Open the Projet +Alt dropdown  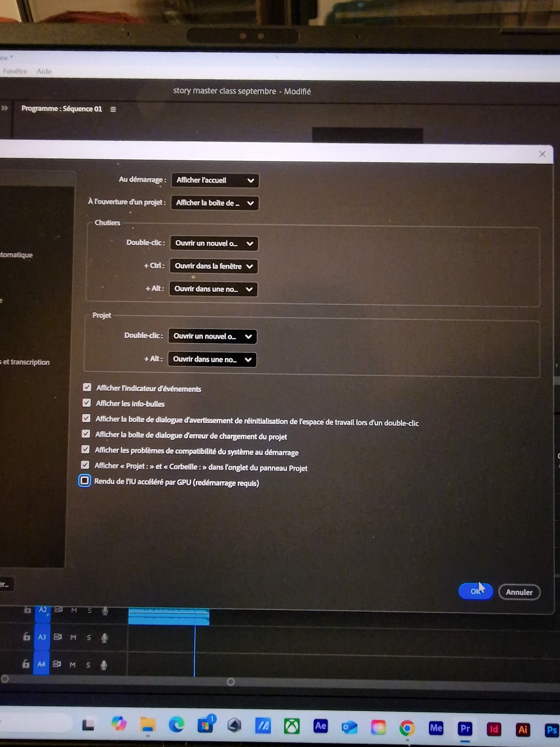pyautogui.click(x=212, y=359)
